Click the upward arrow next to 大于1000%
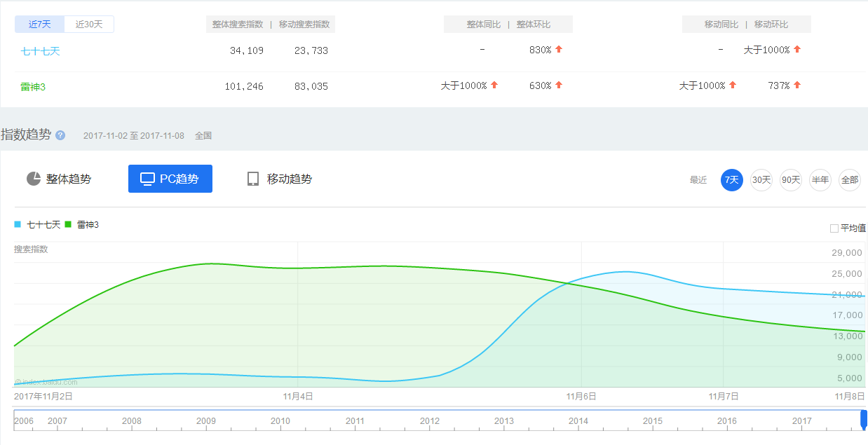 coord(796,50)
